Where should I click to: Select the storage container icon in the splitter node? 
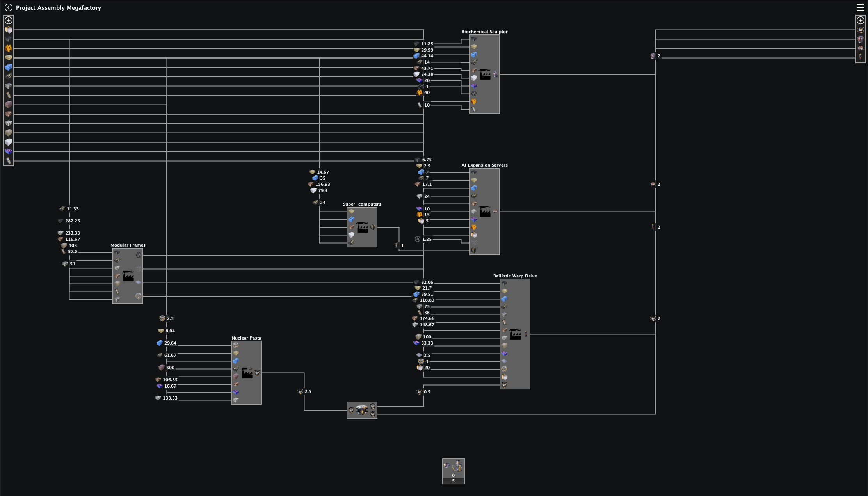tap(362, 410)
